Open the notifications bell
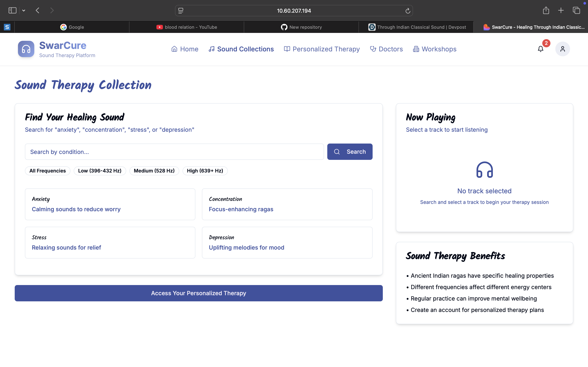The width and height of the screenshot is (588, 367). click(x=540, y=49)
